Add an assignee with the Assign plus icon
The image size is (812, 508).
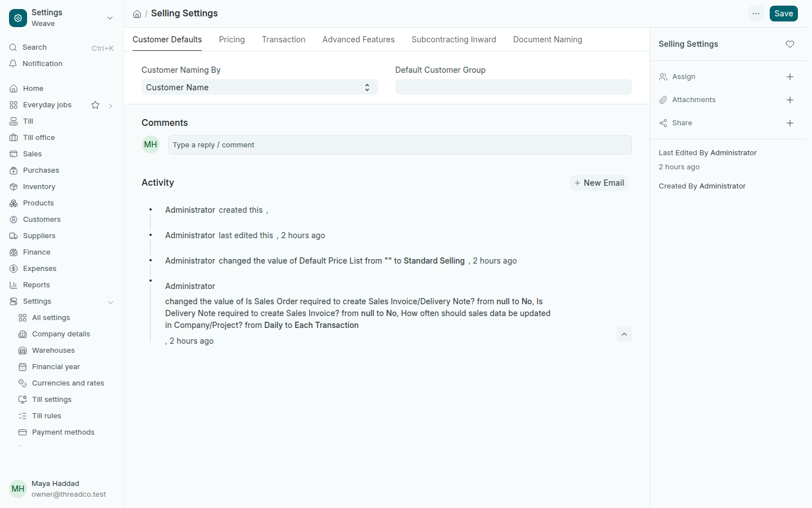point(790,77)
